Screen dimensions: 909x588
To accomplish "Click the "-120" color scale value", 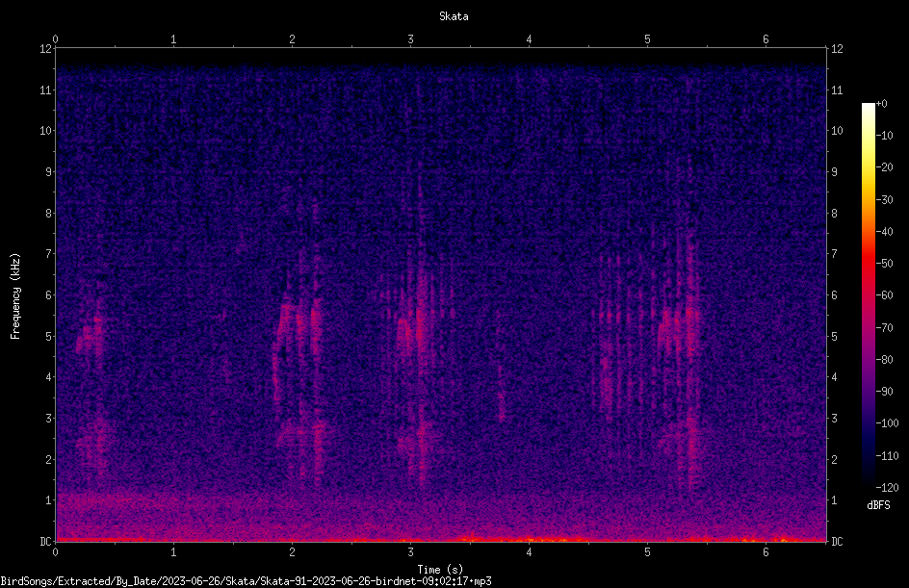I will point(887,488).
